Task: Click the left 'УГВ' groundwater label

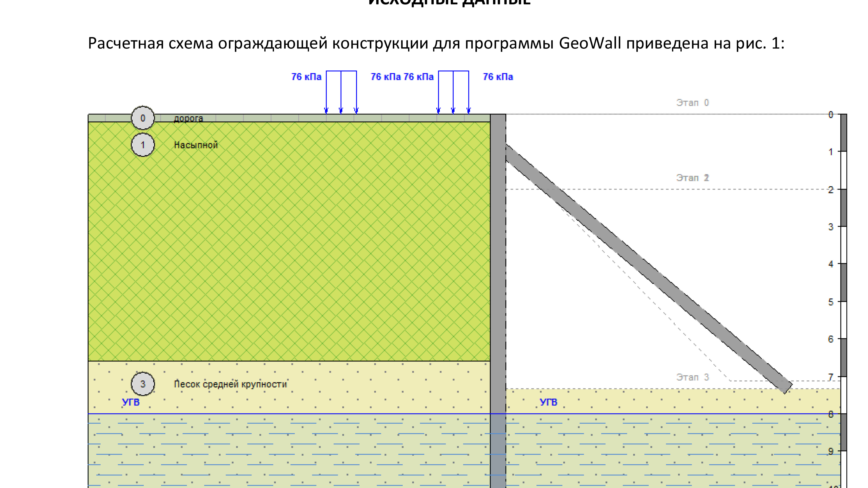Action: tap(131, 402)
